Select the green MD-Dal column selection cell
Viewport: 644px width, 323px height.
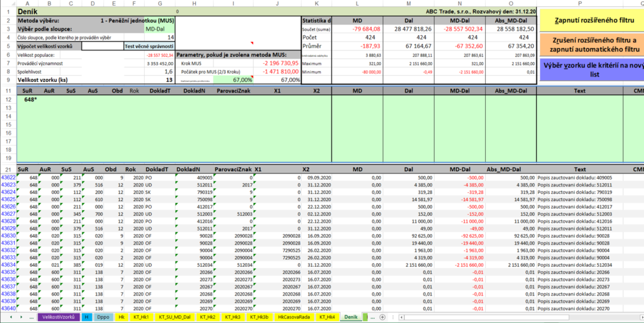tap(158, 29)
